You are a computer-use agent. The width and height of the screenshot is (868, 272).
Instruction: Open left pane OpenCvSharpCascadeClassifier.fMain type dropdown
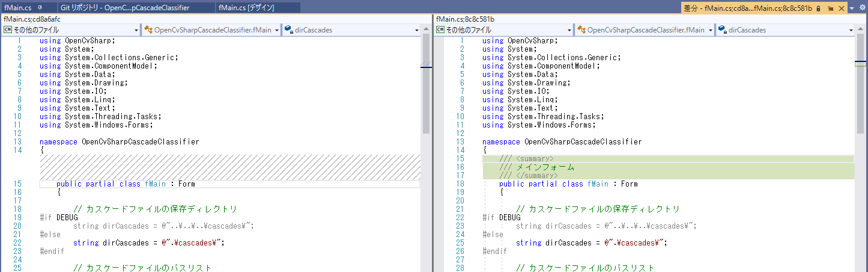[x=212, y=29]
